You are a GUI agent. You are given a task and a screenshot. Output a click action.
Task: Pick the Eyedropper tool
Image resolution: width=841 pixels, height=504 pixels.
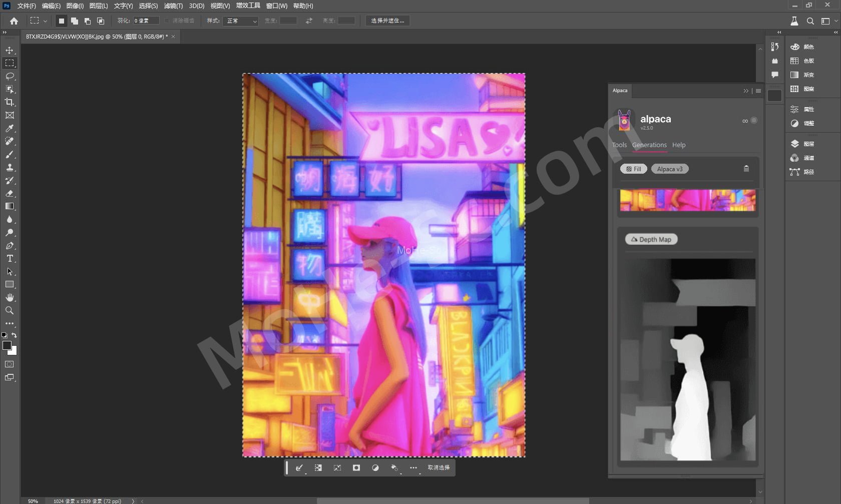pos(10,128)
